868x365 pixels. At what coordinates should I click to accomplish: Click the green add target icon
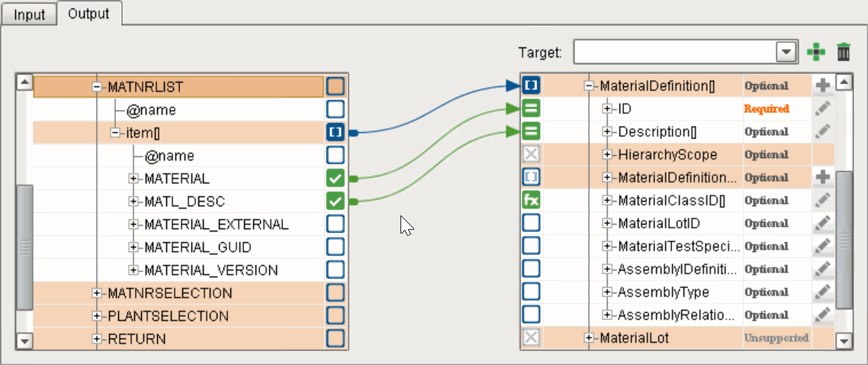[x=815, y=53]
